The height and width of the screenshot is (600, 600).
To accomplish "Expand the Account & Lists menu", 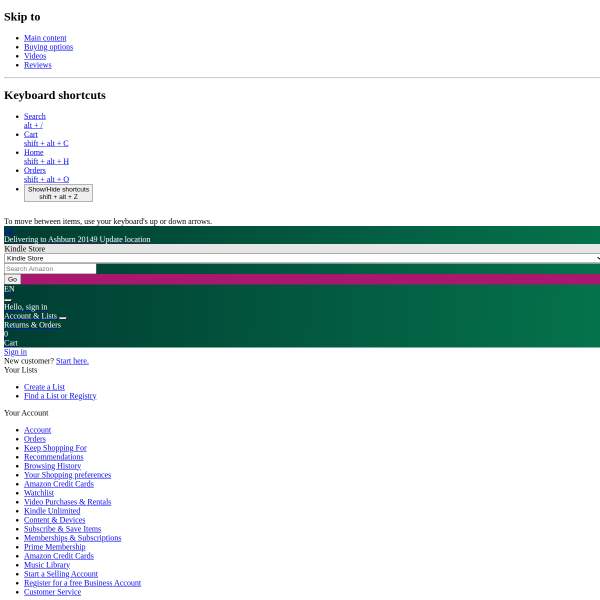I will pos(30,316).
